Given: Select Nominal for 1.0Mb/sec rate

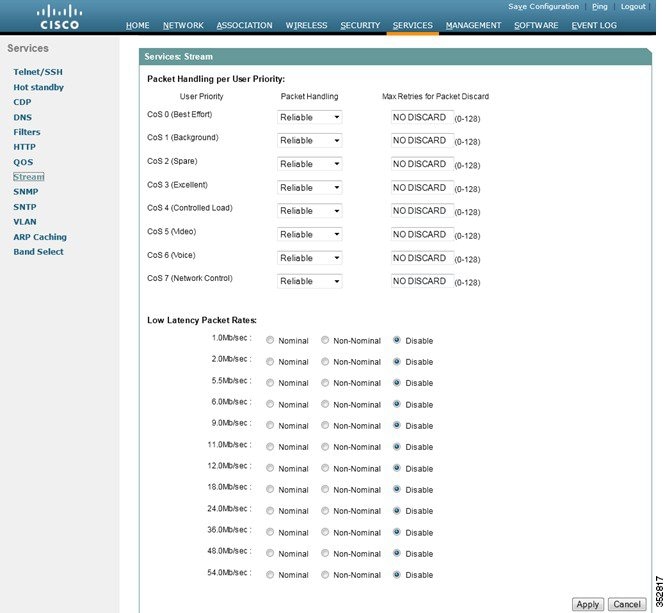Looking at the screenshot, I should 270,340.
